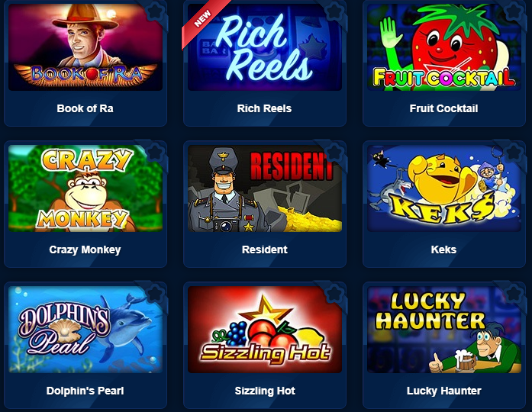Screen dimensions: 532x412
Task: Click the star on Rich Reels card
Action: pyautogui.click(x=335, y=11)
